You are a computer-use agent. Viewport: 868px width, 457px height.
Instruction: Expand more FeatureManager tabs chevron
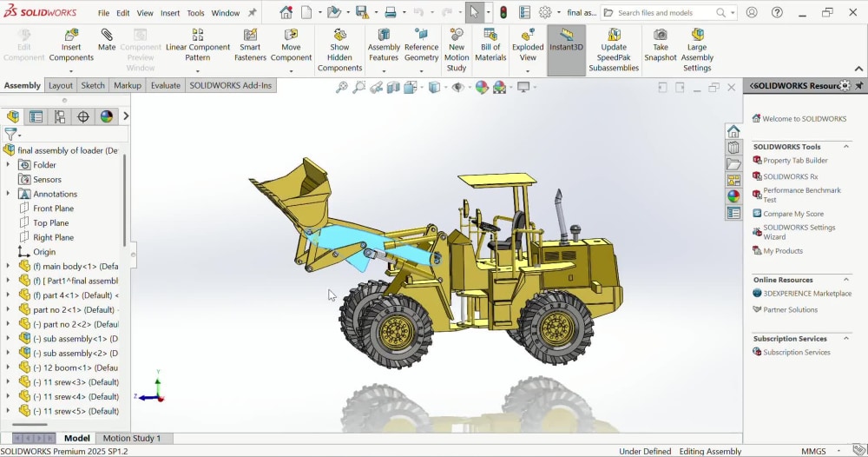126,116
